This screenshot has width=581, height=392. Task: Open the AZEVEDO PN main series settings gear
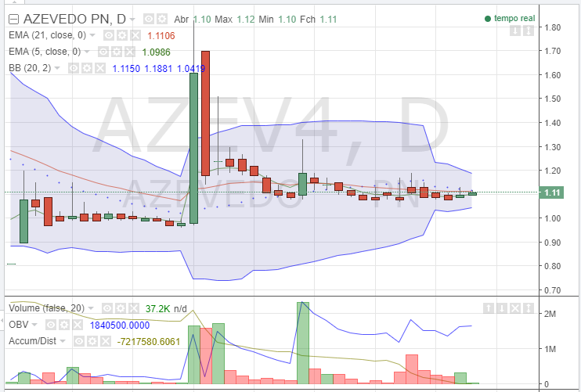pos(162,19)
